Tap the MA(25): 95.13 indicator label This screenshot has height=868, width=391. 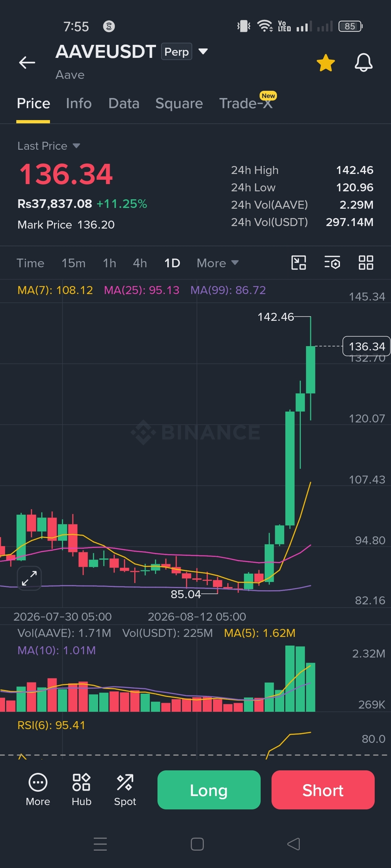tap(142, 290)
